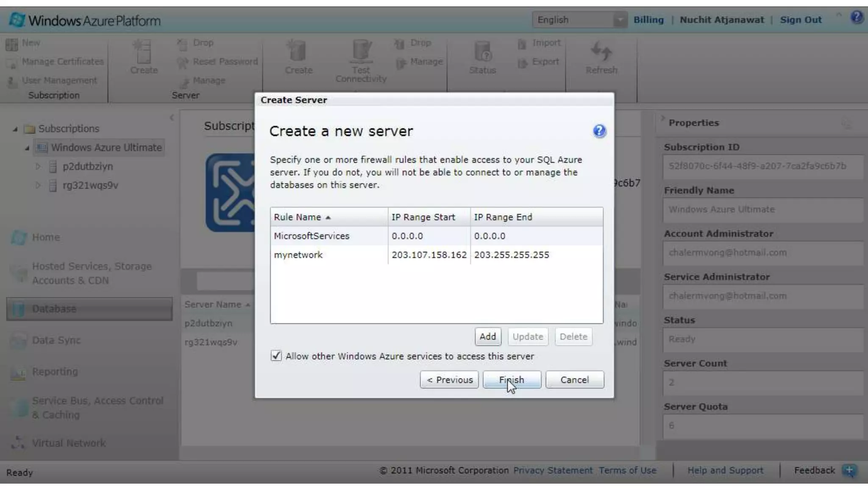Collapse the Subscriptions tree node
The width and height of the screenshot is (868, 490).
tap(15, 129)
